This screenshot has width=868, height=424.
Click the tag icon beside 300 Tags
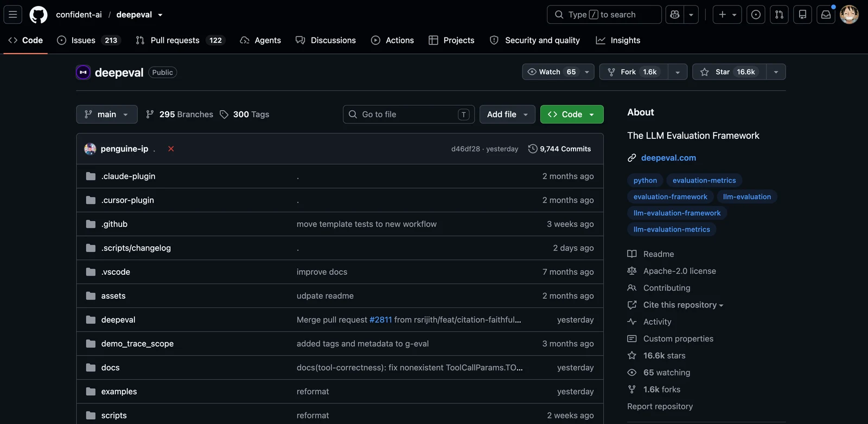pos(224,114)
